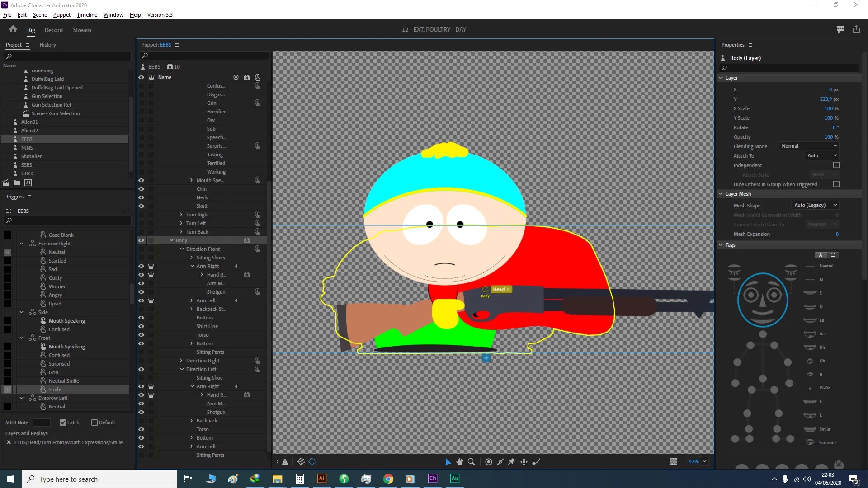
Task: Uncheck the Latch checkbox
Action: coord(63,422)
